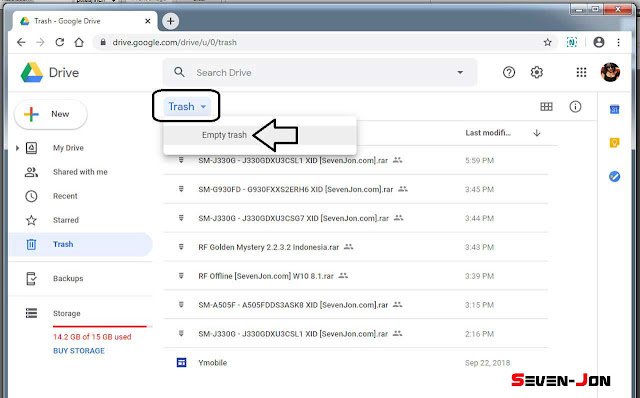Sort by Last modified column header

tap(488, 133)
